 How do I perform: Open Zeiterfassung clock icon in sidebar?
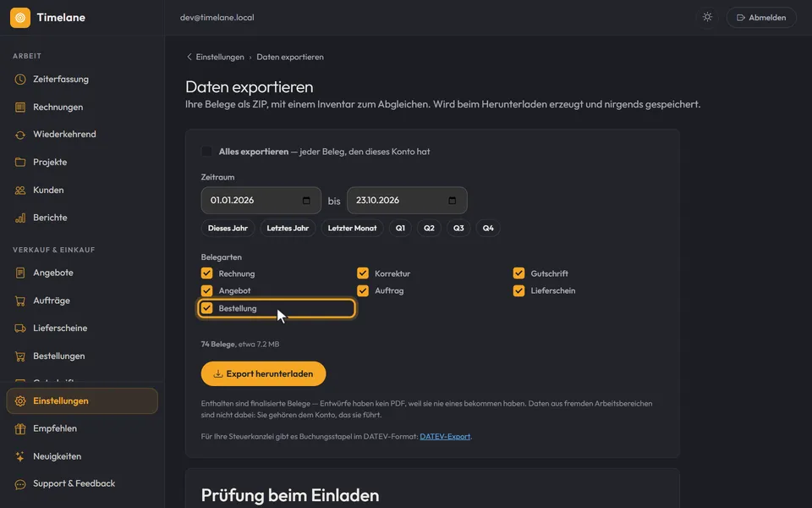click(20, 80)
